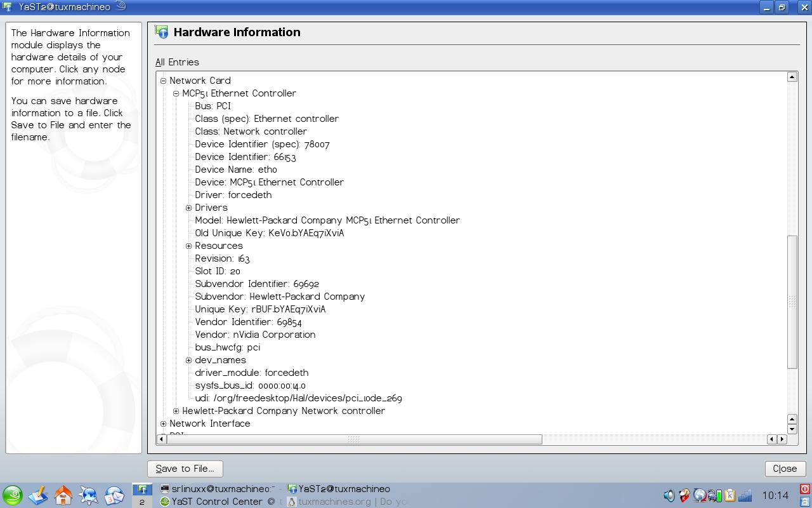This screenshot has width=812, height=508.
Task: Launch the Konqueror web browser panel icon
Action: coord(89,495)
